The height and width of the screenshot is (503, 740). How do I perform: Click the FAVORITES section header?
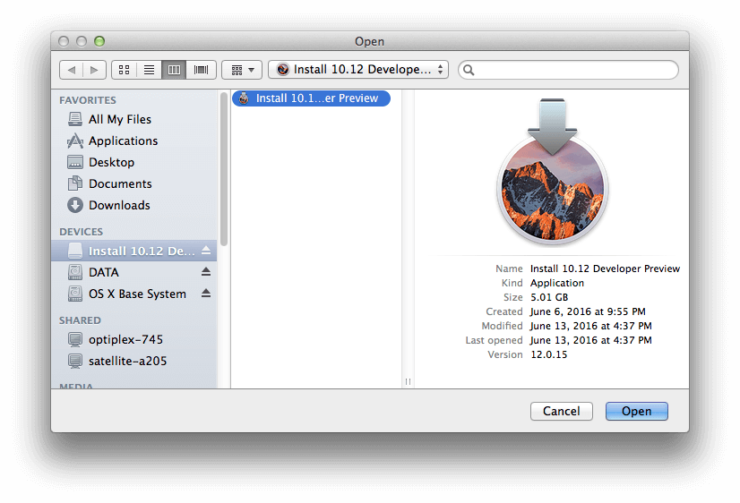[88, 100]
